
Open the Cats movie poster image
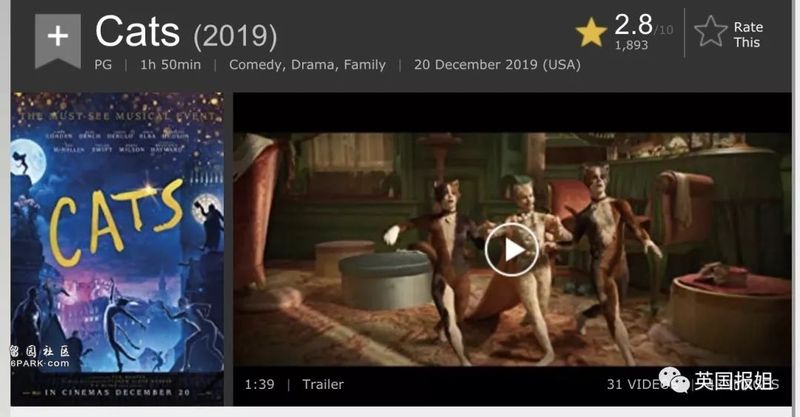tap(117, 249)
